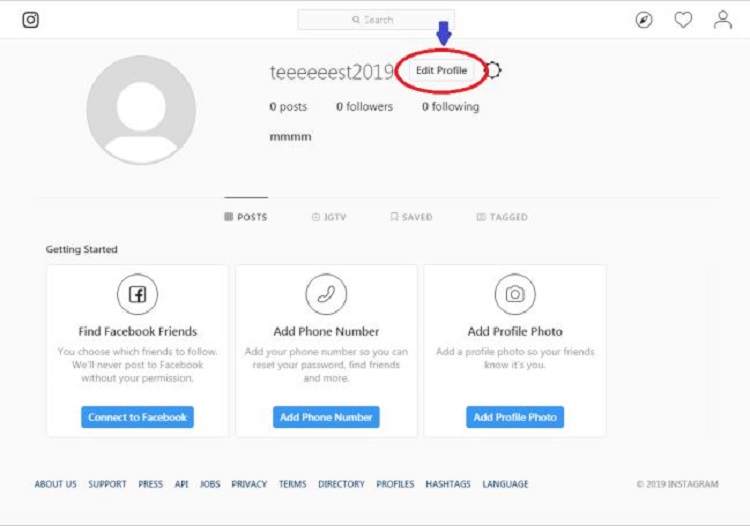Click the blue Add Profile Photo button
Image resolution: width=750 pixels, height=526 pixels.
point(515,417)
